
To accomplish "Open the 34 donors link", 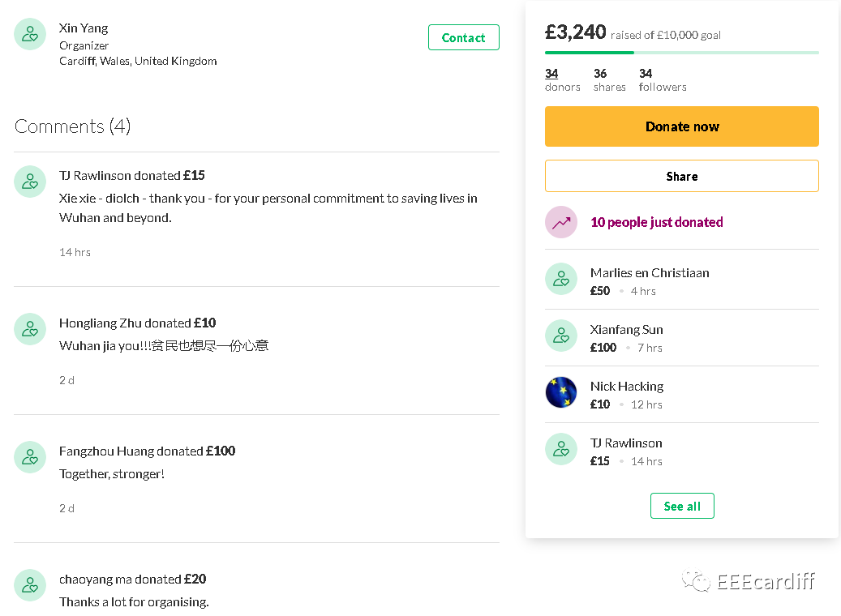I will 562,80.
